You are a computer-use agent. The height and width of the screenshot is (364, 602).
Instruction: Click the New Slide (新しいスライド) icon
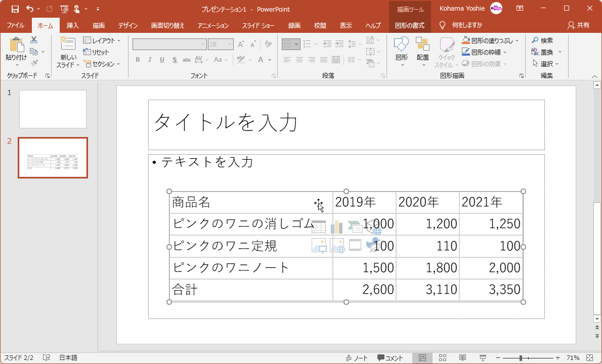68,43
